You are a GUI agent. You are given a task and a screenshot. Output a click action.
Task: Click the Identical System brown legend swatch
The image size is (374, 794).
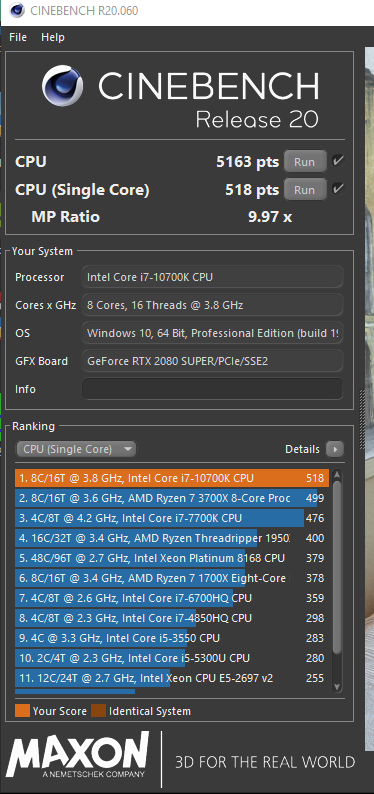pyautogui.click(x=98, y=711)
